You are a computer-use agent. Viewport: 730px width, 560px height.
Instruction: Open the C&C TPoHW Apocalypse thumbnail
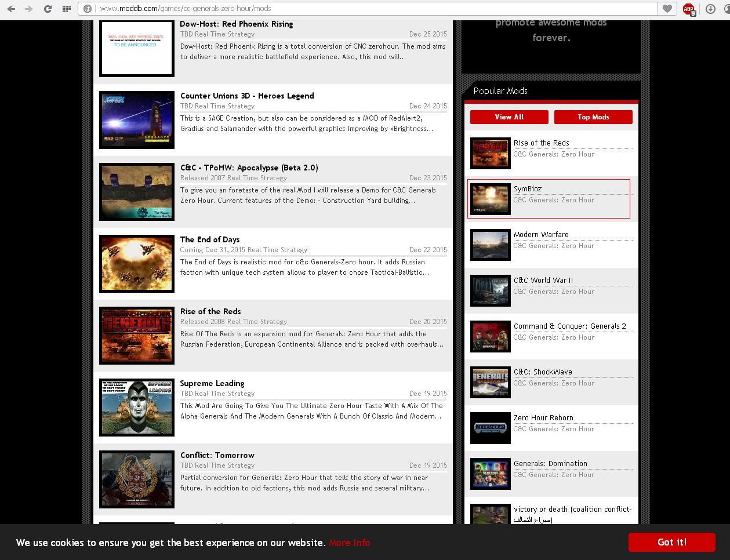click(137, 192)
